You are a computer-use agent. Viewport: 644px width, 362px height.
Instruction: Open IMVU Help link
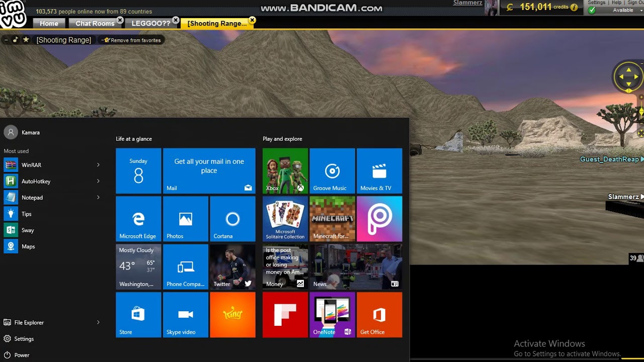[x=616, y=3]
